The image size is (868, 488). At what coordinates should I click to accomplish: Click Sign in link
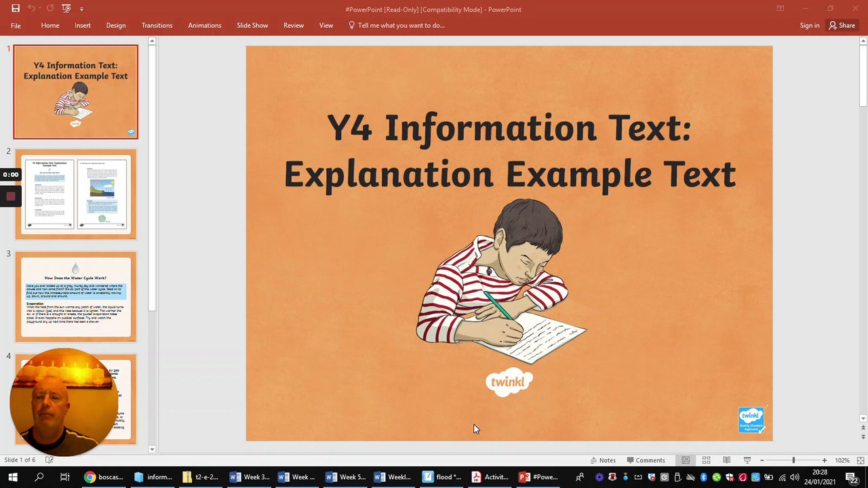pyautogui.click(x=810, y=25)
